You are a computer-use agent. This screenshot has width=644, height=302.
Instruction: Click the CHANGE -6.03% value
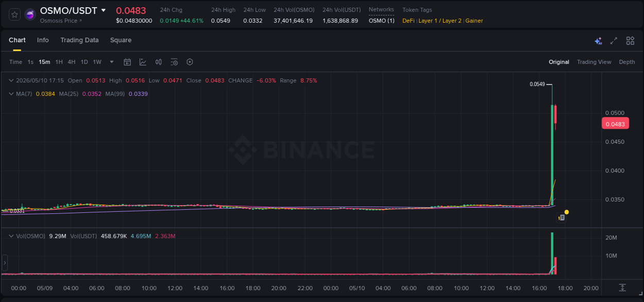point(266,80)
